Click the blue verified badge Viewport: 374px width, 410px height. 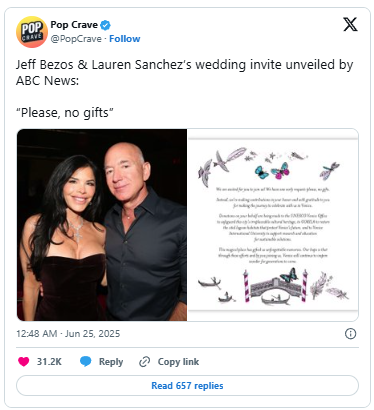click(x=106, y=25)
